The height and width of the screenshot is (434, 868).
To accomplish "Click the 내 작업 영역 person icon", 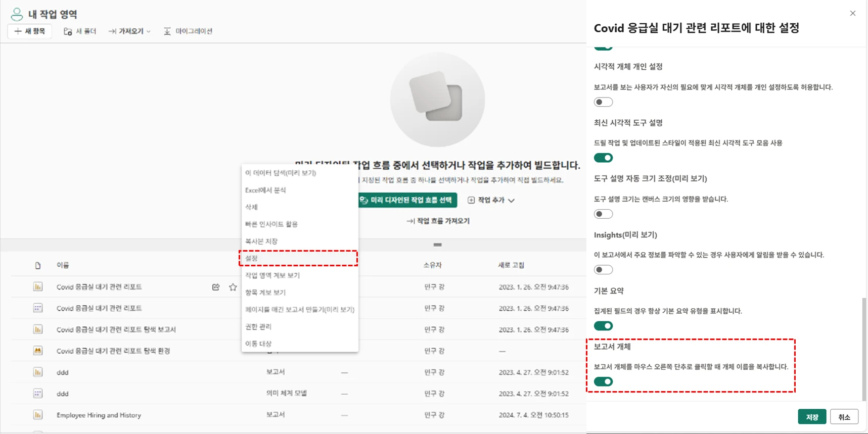I will pyautogui.click(x=17, y=14).
